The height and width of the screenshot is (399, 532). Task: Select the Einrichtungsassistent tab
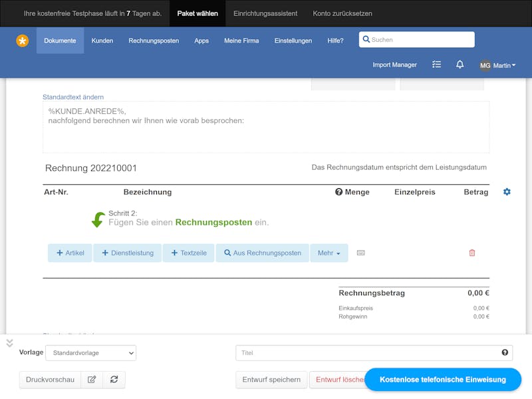pyautogui.click(x=265, y=13)
